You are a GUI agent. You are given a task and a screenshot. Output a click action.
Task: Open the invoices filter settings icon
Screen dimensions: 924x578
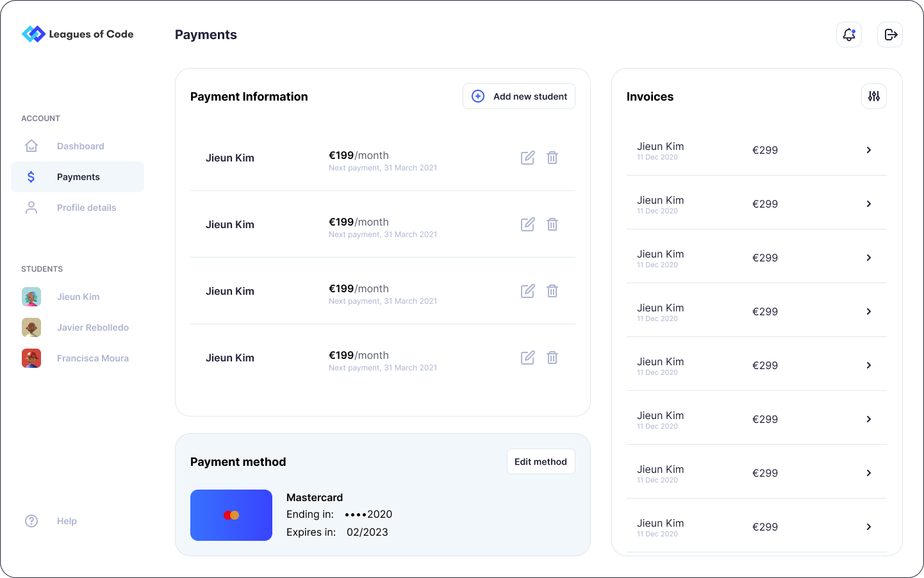pyautogui.click(x=873, y=96)
